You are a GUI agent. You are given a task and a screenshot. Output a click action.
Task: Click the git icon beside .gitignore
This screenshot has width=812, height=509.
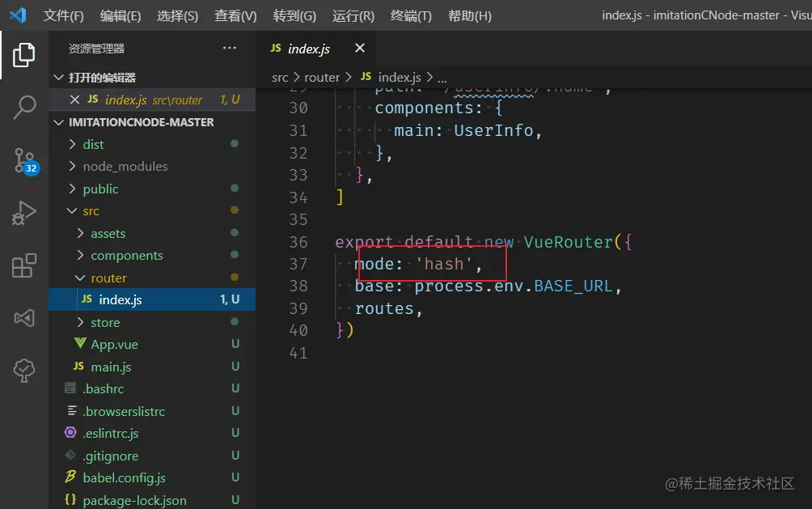click(x=70, y=455)
